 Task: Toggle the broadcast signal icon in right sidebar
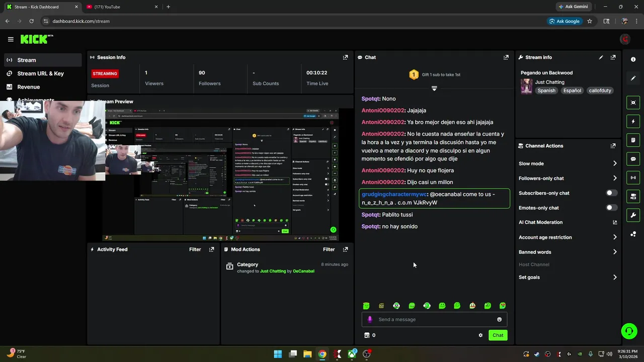pyautogui.click(x=633, y=177)
